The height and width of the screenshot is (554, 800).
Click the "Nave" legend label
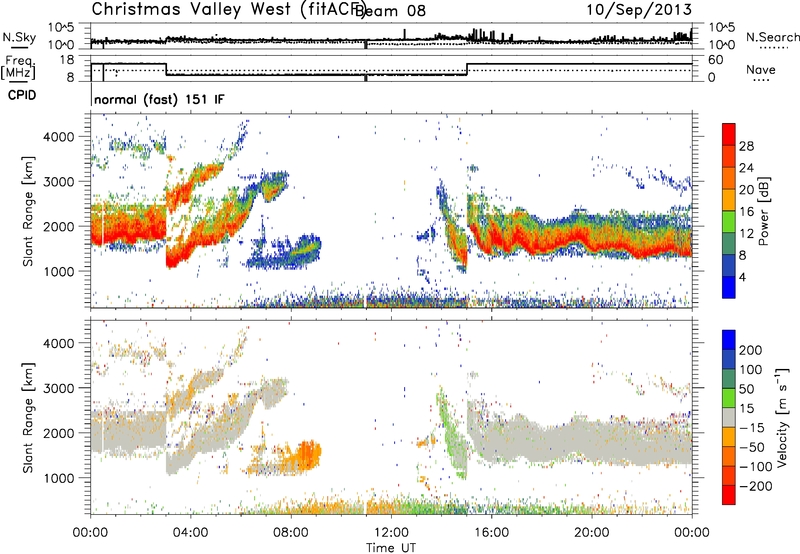coord(761,70)
